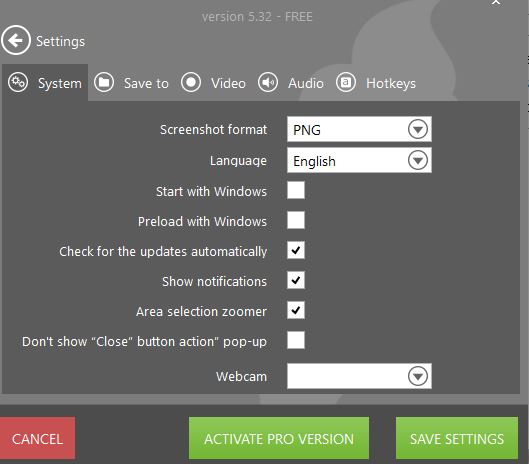The image size is (529, 464).
Task: Click the Hotkeys key icon
Action: pyautogui.click(x=346, y=82)
